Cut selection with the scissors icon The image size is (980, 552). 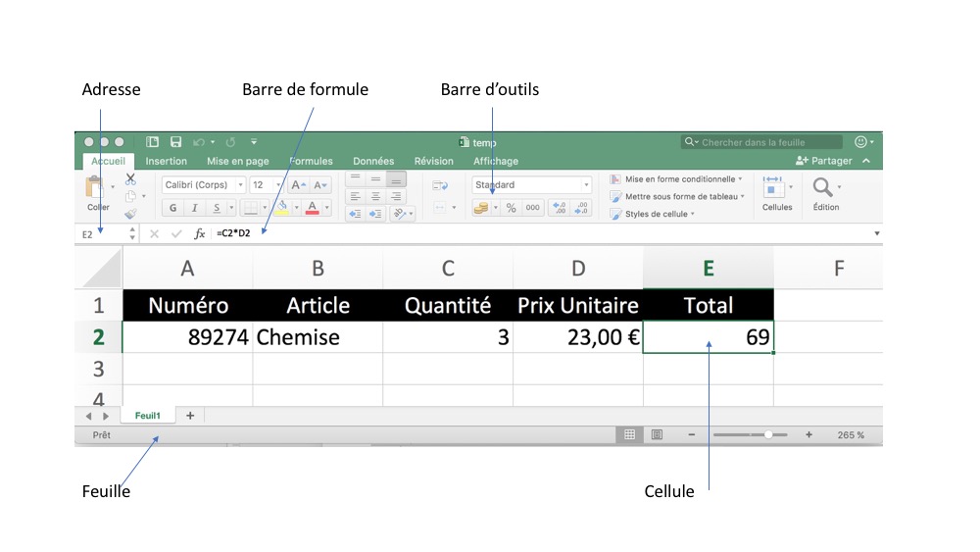tap(130, 179)
